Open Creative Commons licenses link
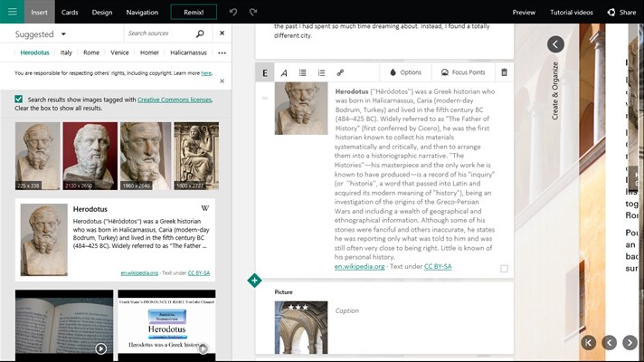This screenshot has width=644, height=362. [x=175, y=100]
